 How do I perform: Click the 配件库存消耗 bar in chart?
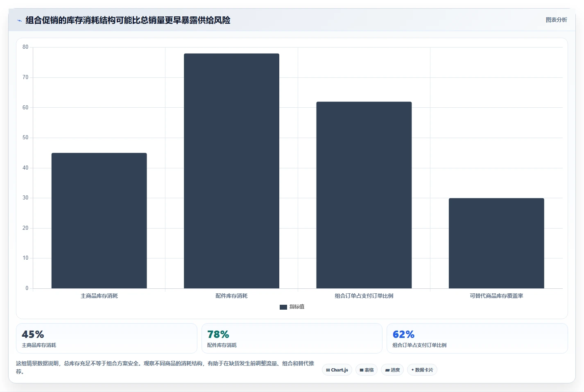pos(231,171)
